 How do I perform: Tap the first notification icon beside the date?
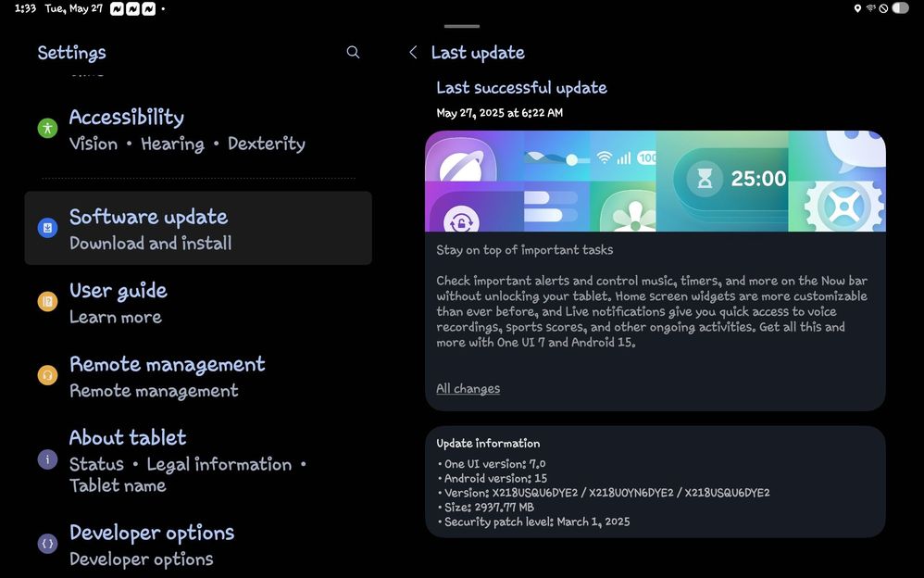[117, 8]
